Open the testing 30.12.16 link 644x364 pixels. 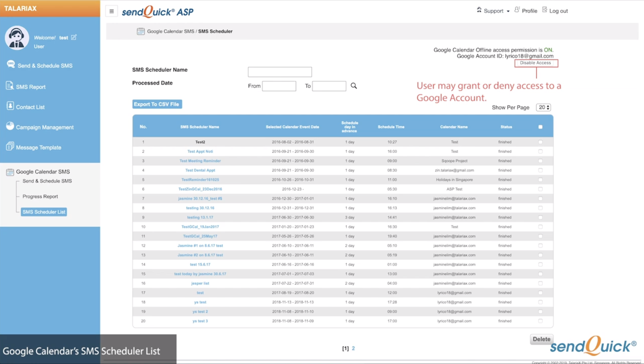pyautogui.click(x=200, y=208)
